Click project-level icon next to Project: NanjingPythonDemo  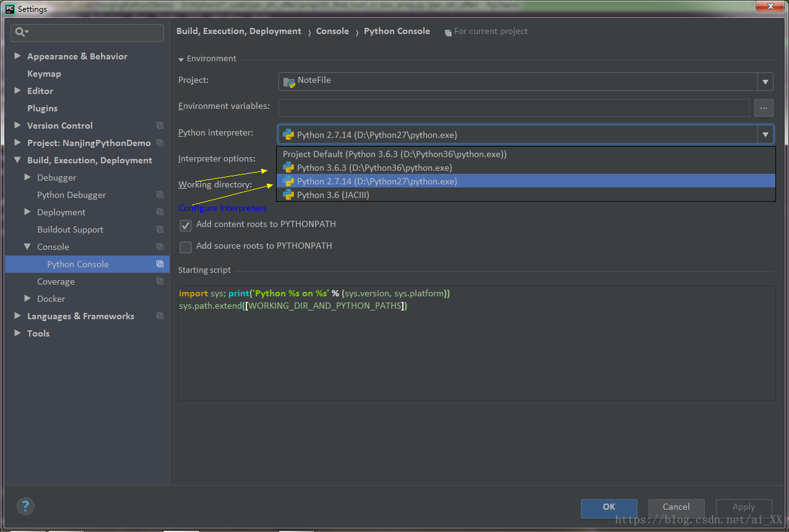(160, 143)
